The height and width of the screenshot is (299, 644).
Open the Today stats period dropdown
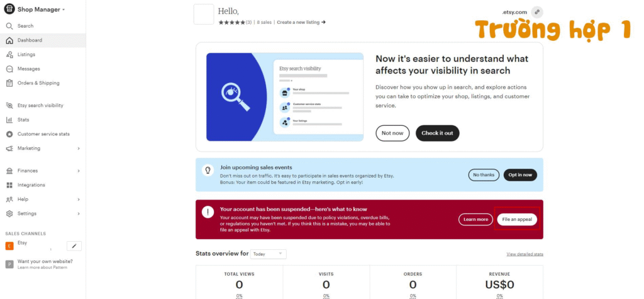[268, 254]
